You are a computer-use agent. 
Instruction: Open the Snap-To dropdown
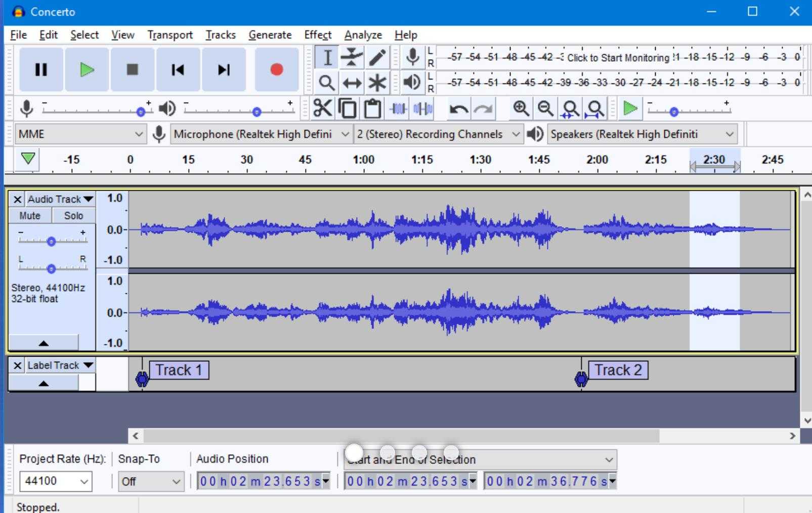[150, 481]
